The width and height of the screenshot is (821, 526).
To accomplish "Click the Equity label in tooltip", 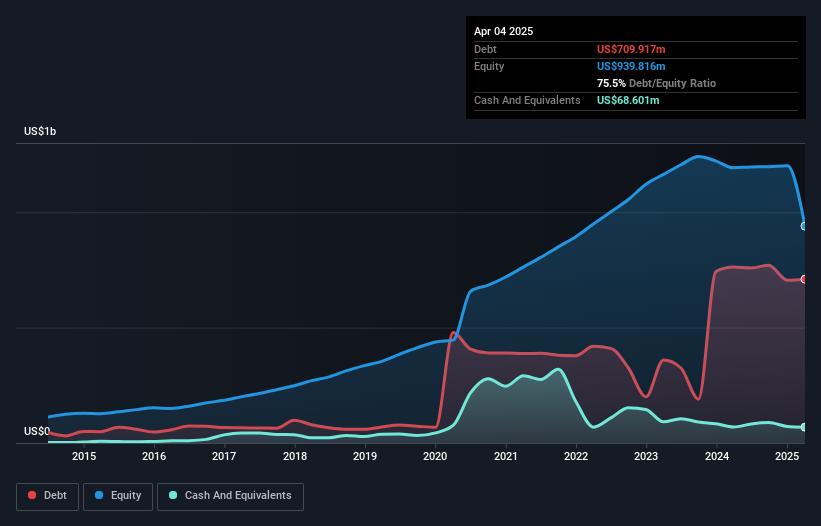I will (489, 66).
